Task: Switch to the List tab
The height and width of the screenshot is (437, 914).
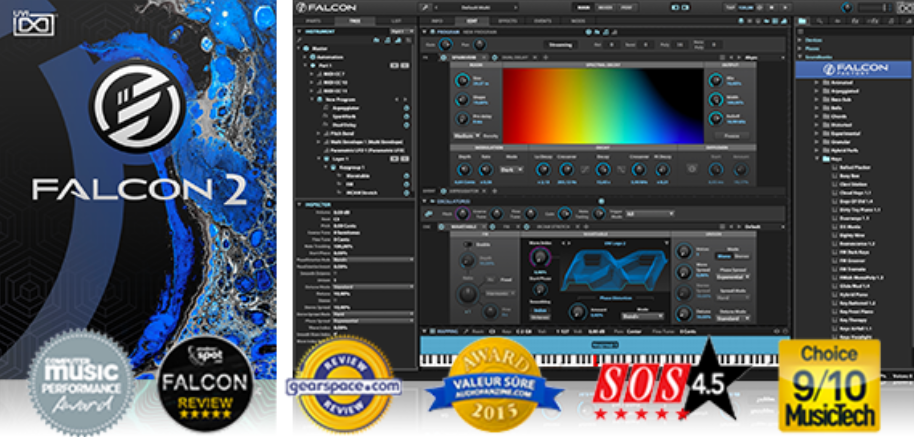Action: [x=396, y=21]
